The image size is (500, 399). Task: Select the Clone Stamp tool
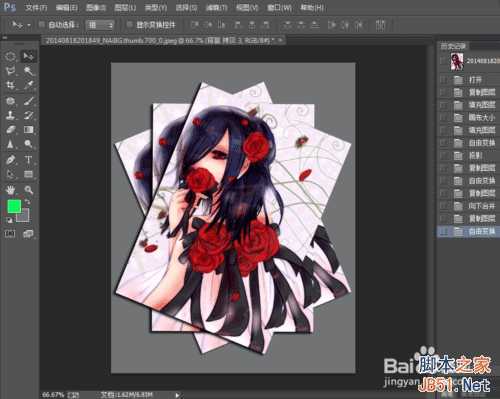[x=10, y=115]
